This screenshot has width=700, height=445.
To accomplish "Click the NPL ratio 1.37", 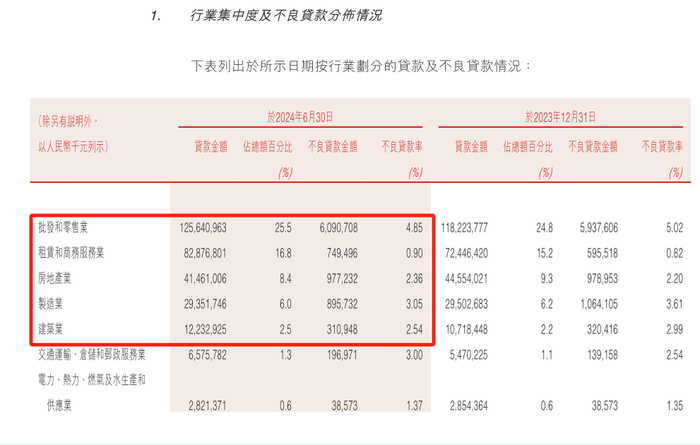I will (414, 406).
